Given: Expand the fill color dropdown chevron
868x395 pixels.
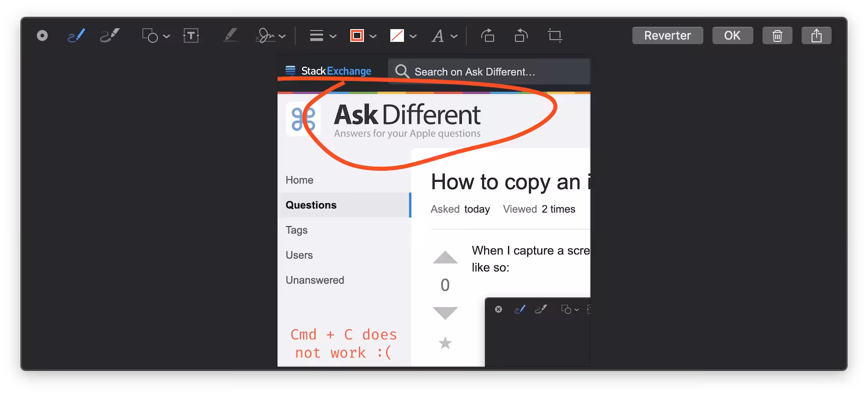Looking at the screenshot, I should coord(413,36).
